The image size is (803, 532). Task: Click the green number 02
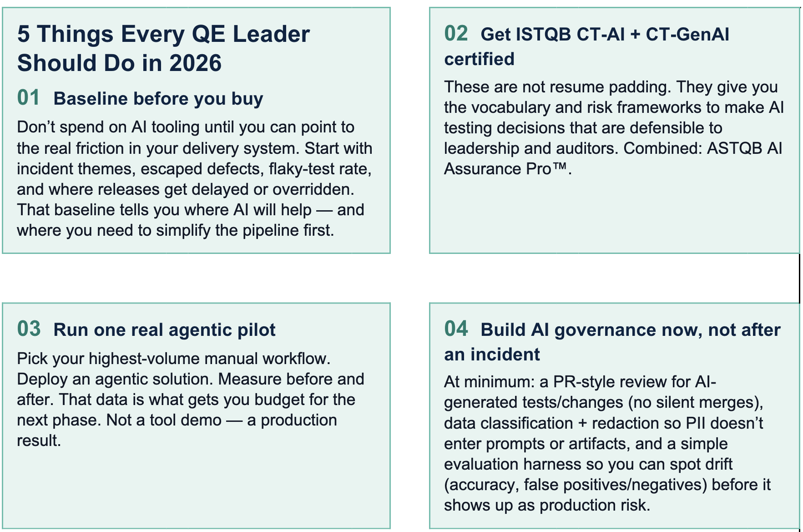pos(456,34)
